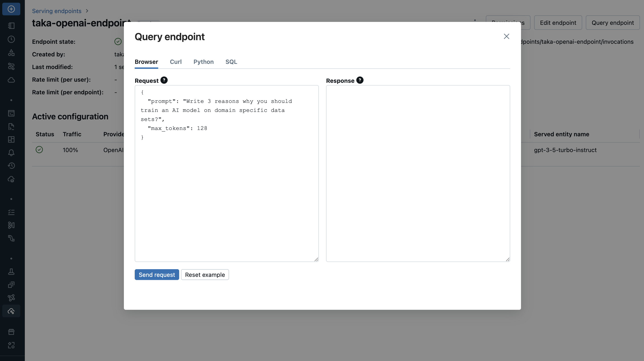Open SQL Editor terminal icon in sidebar
This screenshot has height=361, width=644.
click(11, 113)
